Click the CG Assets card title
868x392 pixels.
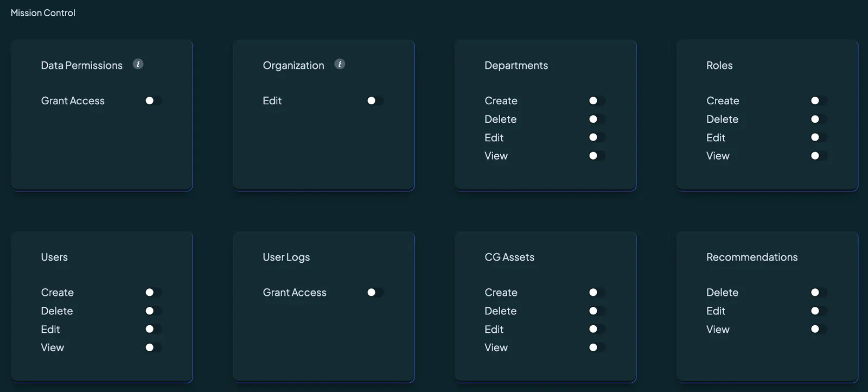pos(509,257)
